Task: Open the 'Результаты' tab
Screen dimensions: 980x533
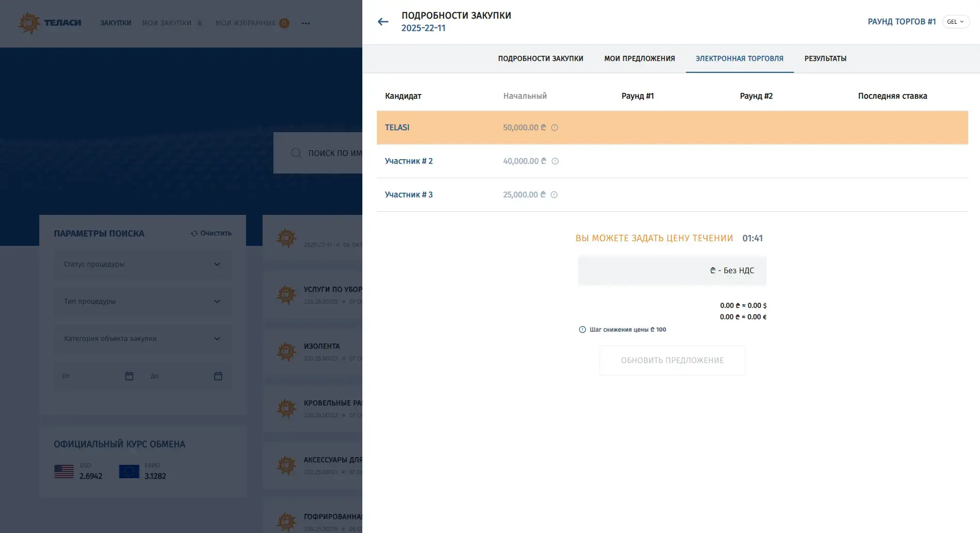Action: (x=825, y=58)
